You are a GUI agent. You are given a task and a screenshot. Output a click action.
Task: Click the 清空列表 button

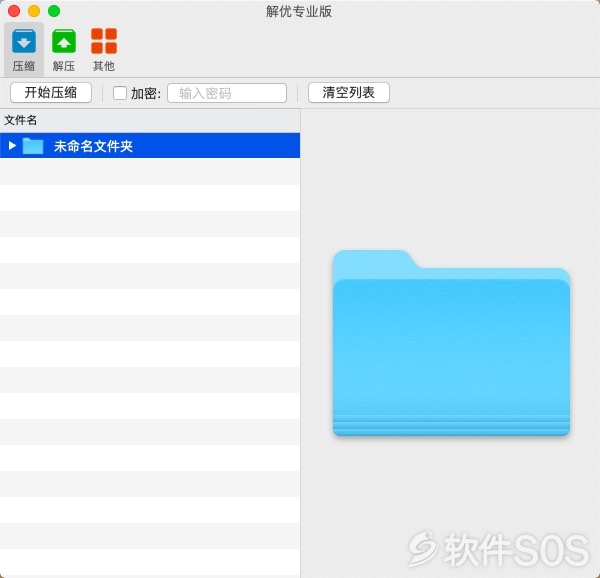click(x=349, y=93)
